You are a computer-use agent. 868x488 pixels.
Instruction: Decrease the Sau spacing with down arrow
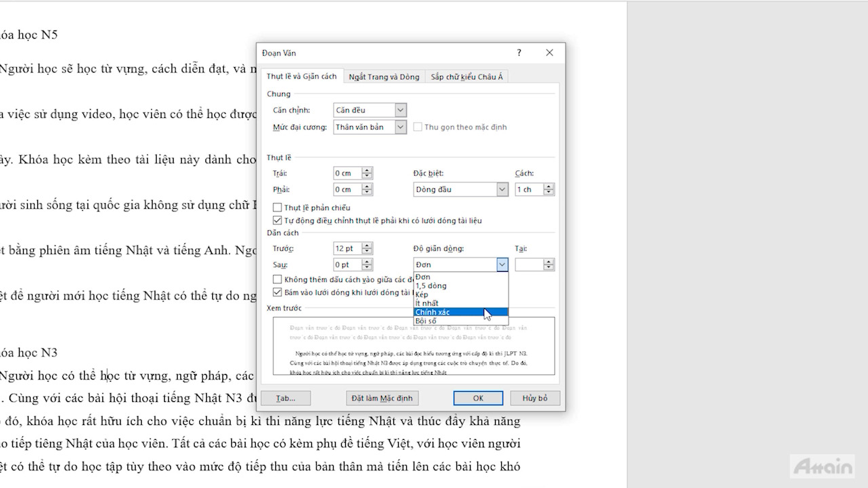[x=367, y=268]
